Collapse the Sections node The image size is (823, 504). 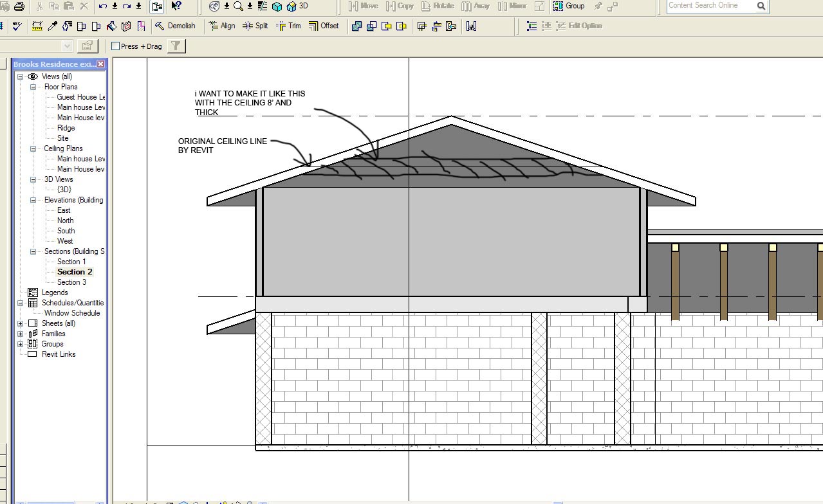tap(33, 251)
